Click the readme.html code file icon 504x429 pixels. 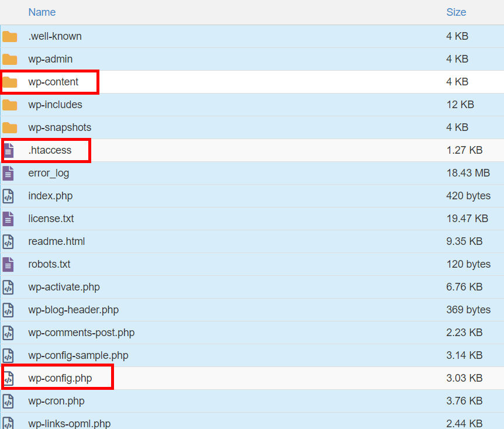8,241
